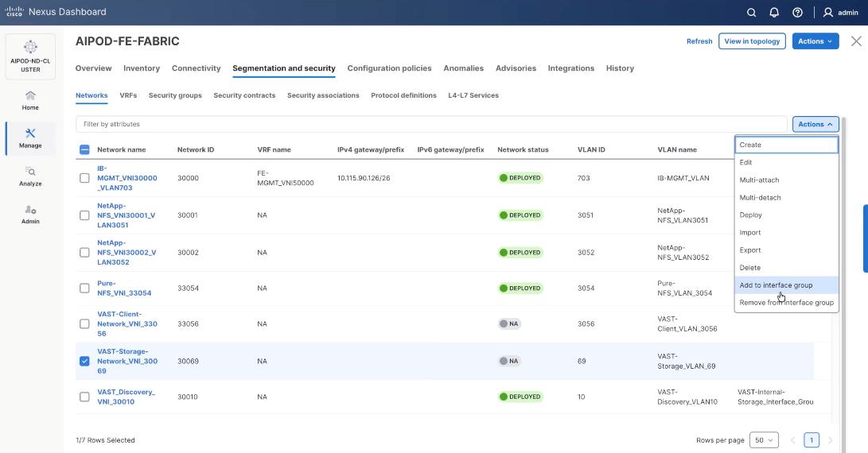Screen dimensions: 868x453
Task: Check the Pure-NFS_VNI_33054 row checkbox
Action: tap(84, 288)
